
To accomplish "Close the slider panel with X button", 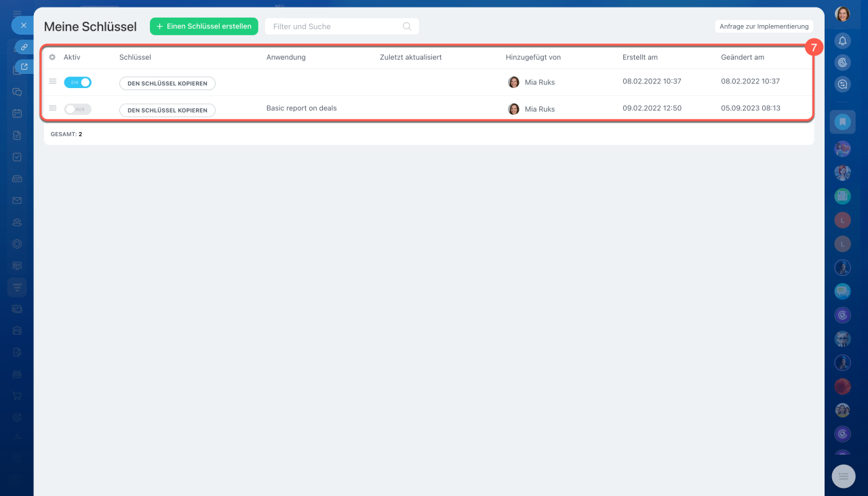I will click(23, 26).
